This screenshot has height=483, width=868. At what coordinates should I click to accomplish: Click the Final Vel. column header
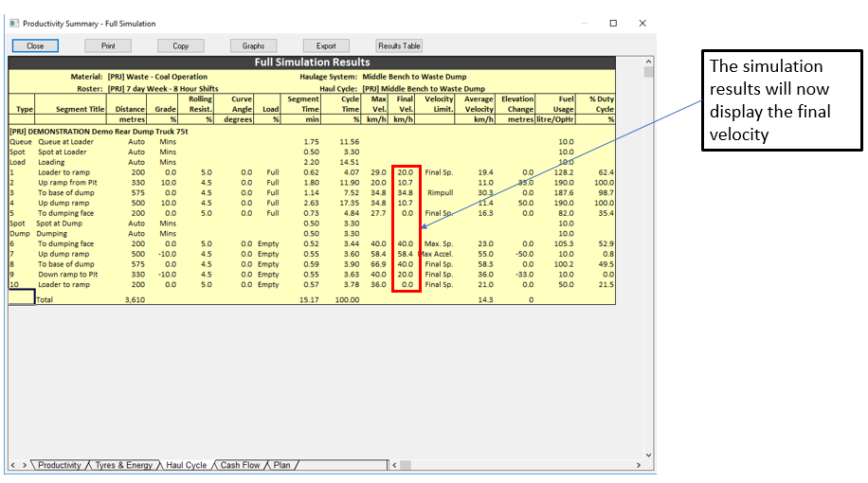[x=405, y=104]
